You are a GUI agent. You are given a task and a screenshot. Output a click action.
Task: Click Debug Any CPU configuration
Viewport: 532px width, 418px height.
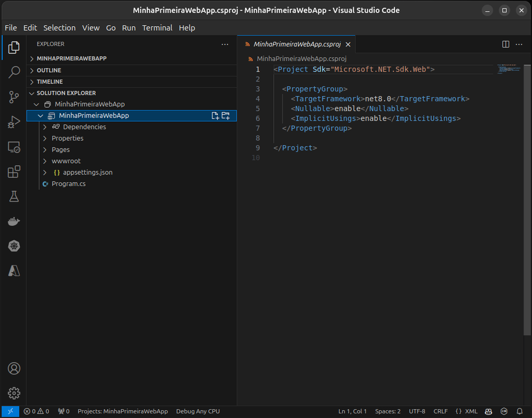tap(198, 411)
